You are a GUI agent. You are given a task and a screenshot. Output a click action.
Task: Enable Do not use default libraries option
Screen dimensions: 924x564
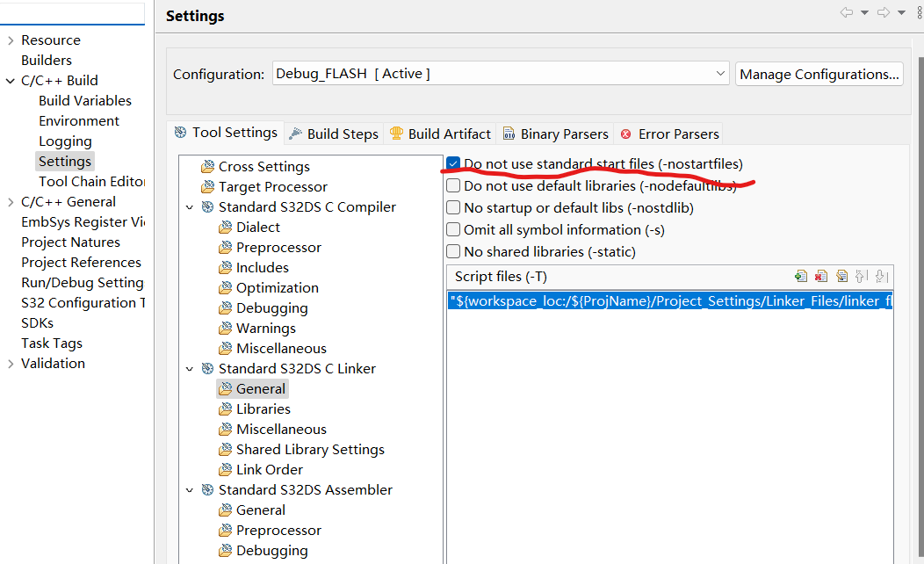coord(452,185)
